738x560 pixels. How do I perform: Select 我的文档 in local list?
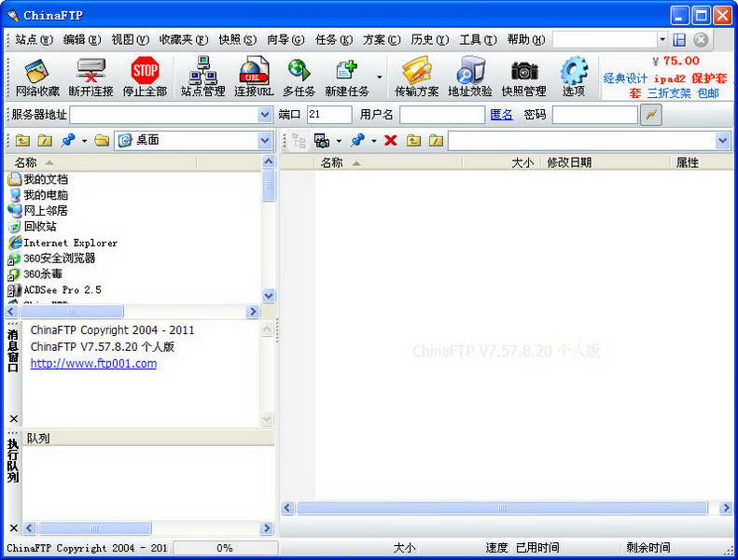[38, 179]
